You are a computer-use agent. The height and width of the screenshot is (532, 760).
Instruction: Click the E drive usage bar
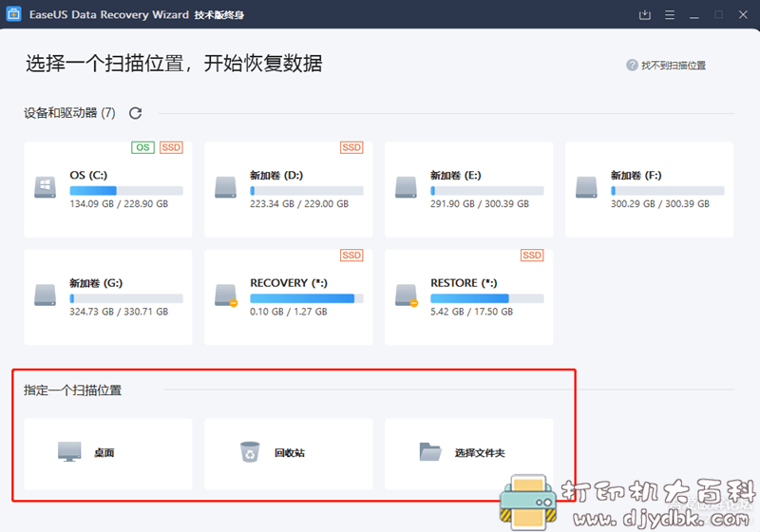pyautogui.click(x=487, y=190)
